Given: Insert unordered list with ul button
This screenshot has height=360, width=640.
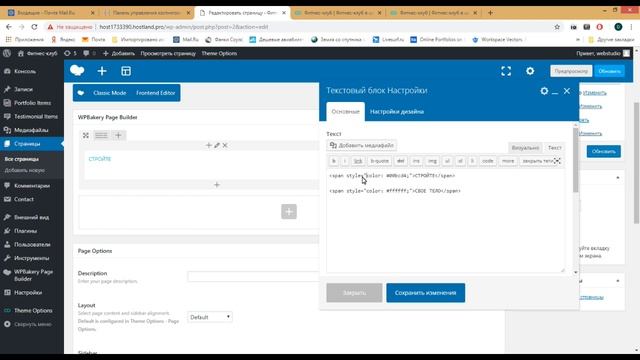Looking at the screenshot, I should click(447, 161).
